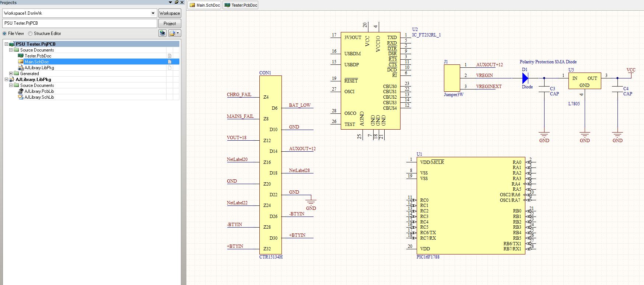Screen dimensions: 644x285
Task: Click the U2 designator label
Action: [415, 29]
